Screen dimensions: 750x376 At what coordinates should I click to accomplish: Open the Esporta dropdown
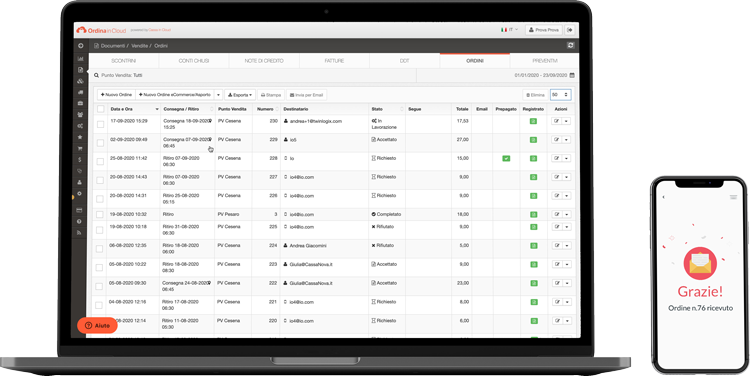(x=240, y=95)
